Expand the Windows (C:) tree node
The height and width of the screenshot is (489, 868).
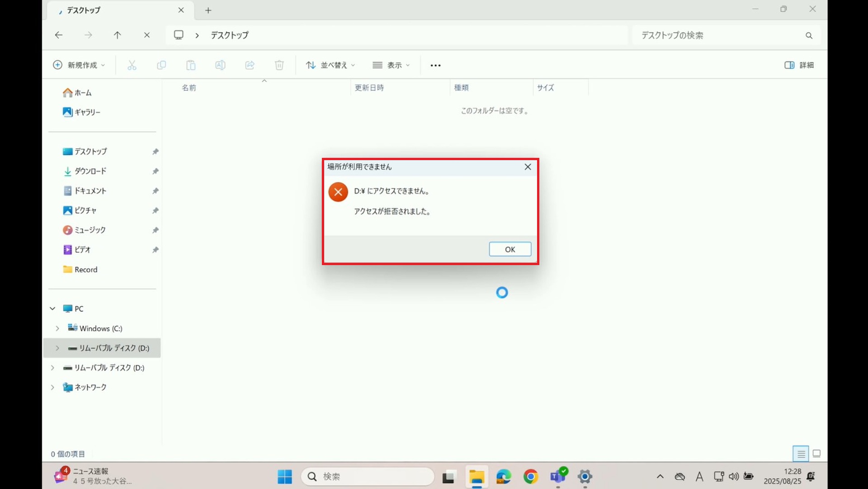pyautogui.click(x=57, y=328)
